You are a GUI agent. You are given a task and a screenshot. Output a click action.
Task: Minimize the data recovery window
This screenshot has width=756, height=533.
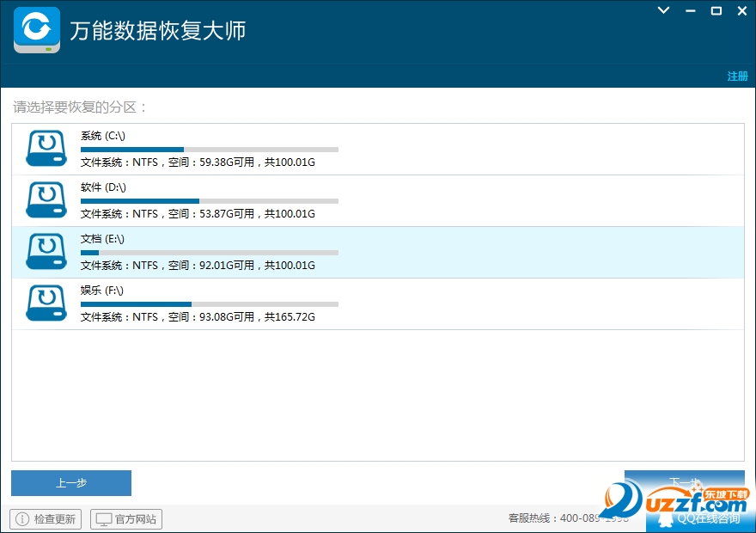point(691,10)
